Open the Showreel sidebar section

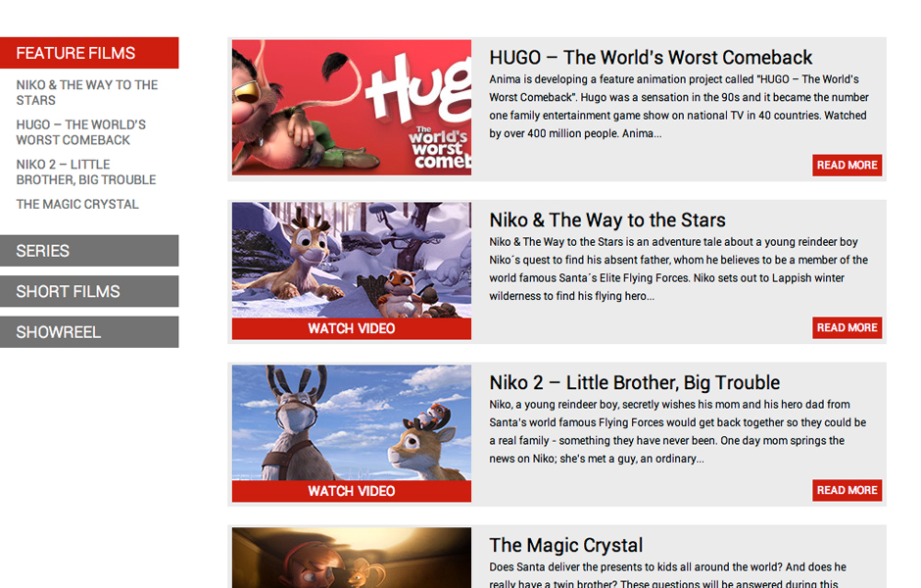click(89, 332)
